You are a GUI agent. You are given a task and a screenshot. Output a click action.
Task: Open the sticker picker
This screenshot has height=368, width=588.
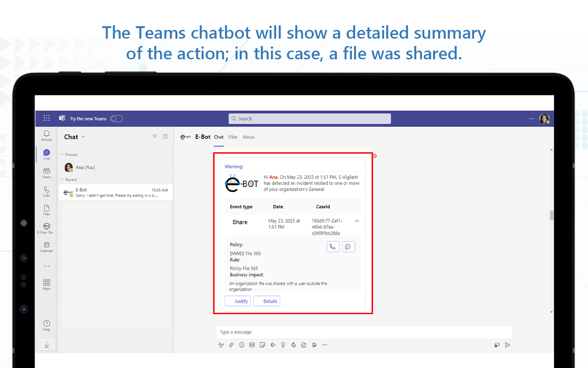[262, 345]
